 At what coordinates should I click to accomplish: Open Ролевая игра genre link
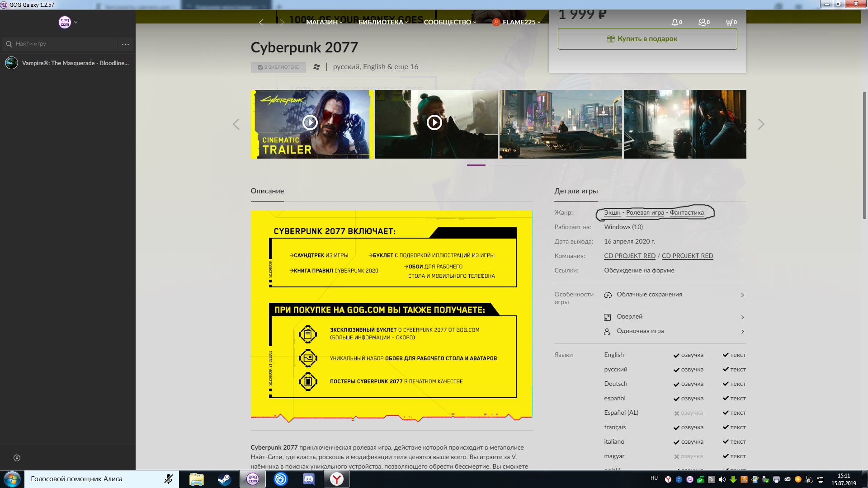pyautogui.click(x=645, y=212)
